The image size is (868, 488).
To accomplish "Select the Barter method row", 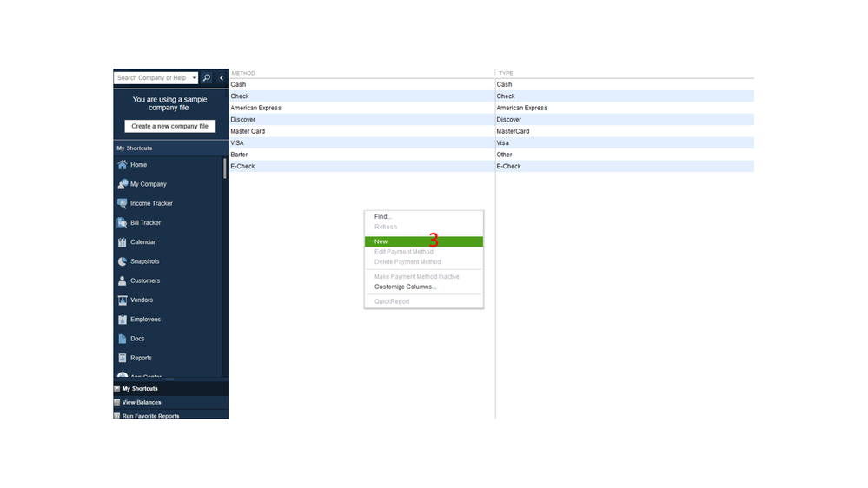I will coord(492,155).
